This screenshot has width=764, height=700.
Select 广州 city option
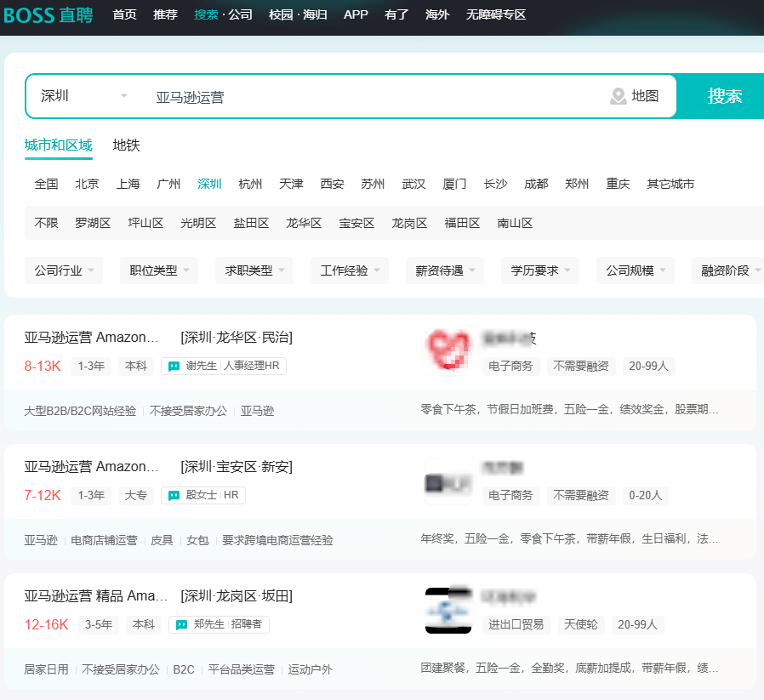click(168, 184)
